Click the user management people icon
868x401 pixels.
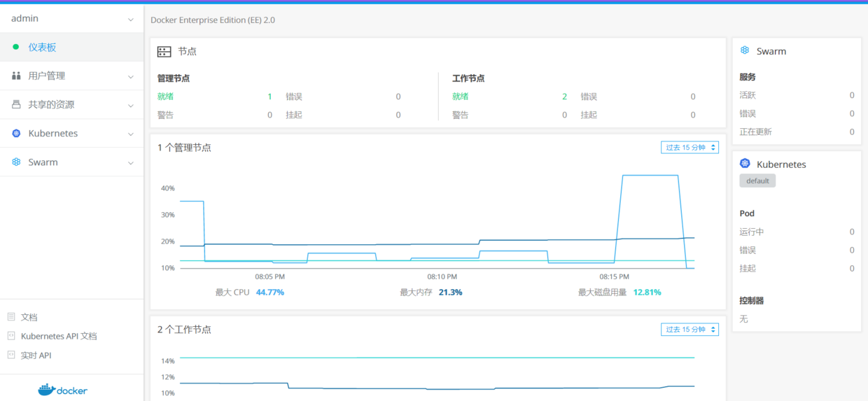coord(16,76)
